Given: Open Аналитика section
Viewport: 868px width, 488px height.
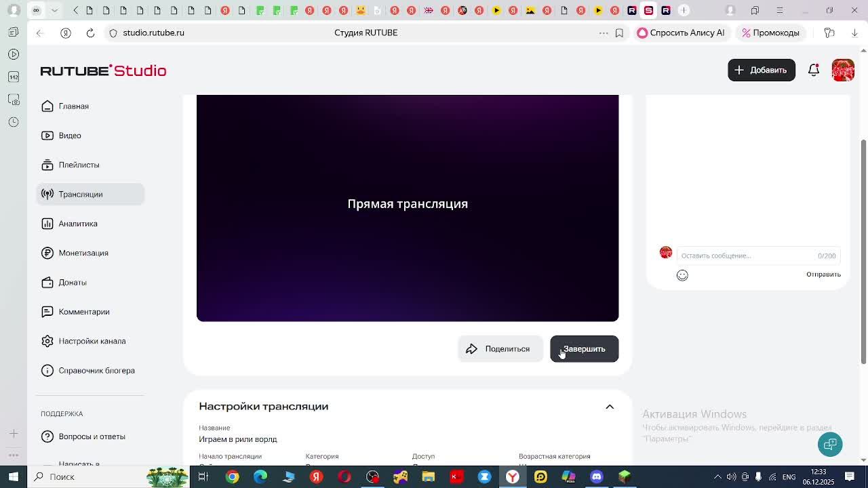Looking at the screenshot, I should 90,224.
